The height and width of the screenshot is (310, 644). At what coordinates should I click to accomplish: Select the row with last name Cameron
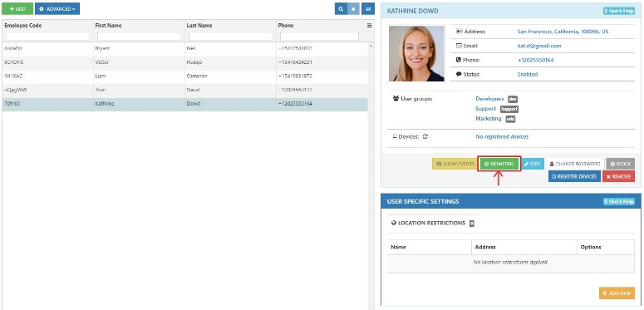184,76
